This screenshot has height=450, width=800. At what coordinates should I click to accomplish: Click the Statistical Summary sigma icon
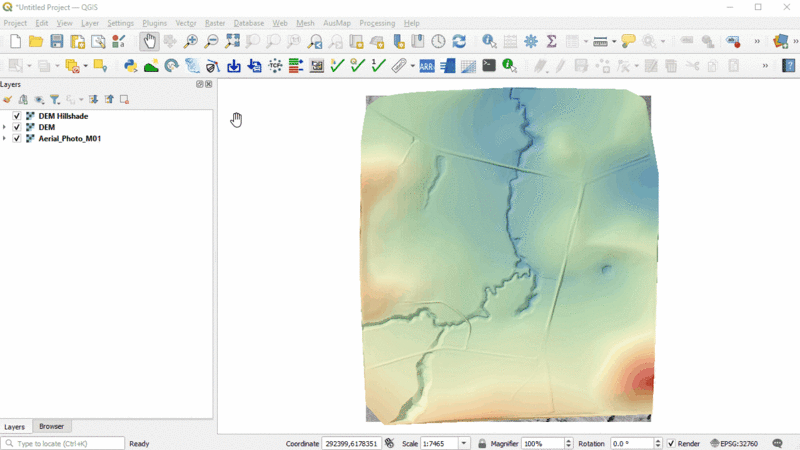pos(551,42)
